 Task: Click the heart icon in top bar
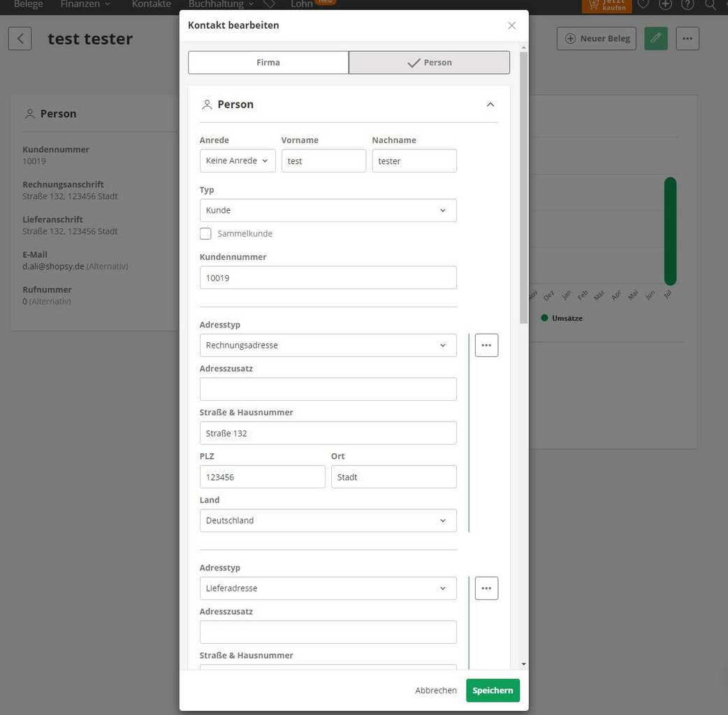point(643,4)
